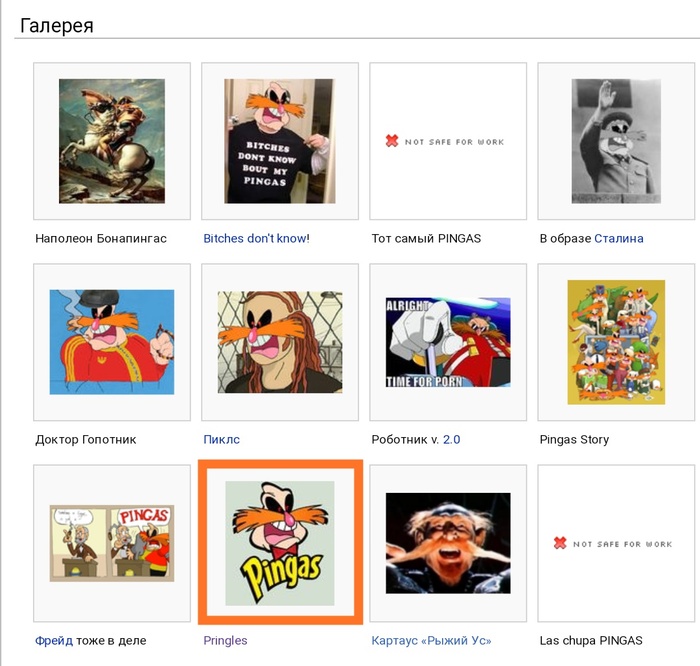
Task: Open the 'Фрейд' link
Action: (54, 641)
